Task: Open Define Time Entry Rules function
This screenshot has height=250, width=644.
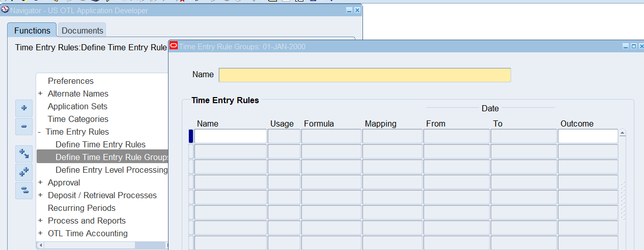Action: pyautogui.click(x=100, y=144)
